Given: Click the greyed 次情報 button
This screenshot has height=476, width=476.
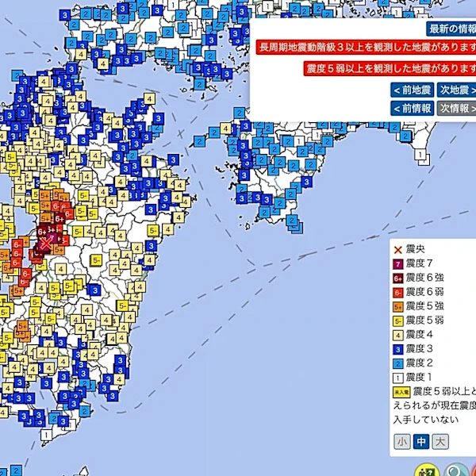Looking at the screenshot, I should coord(457,108).
